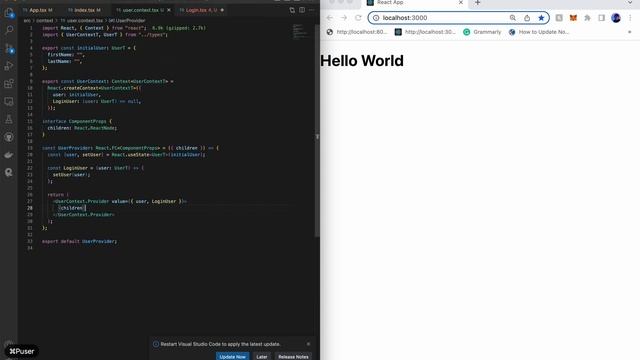Image resolution: width=640 pixels, height=360 pixels.
Task: Open the Run and Debug view
Action: pyautogui.click(x=9, y=66)
